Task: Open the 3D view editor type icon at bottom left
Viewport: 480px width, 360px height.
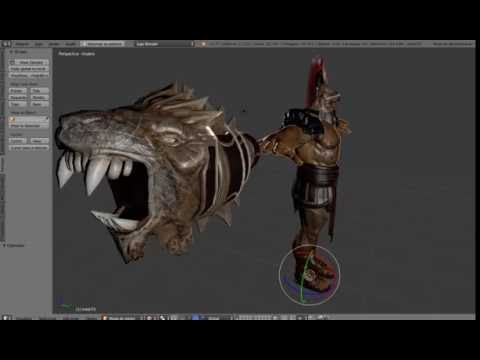Action: [x=6, y=318]
